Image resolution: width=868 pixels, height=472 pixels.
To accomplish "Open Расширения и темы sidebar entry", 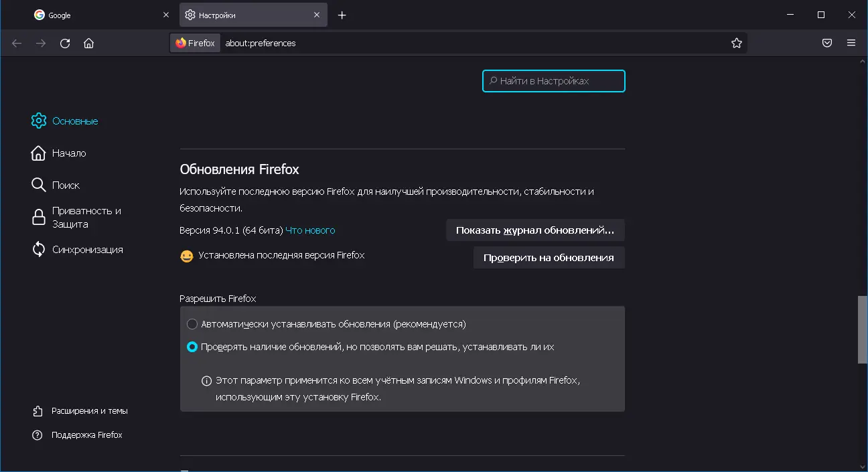I will tap(89, 410).
